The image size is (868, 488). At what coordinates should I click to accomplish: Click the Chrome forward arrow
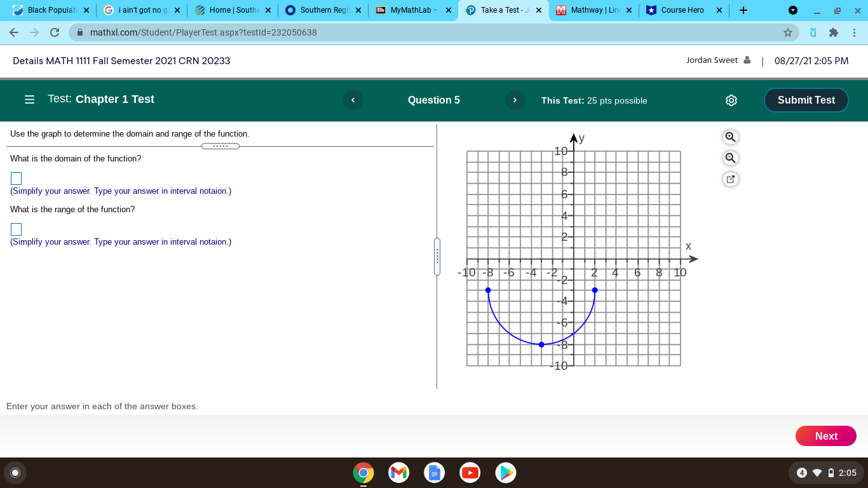tap(34, 32)
